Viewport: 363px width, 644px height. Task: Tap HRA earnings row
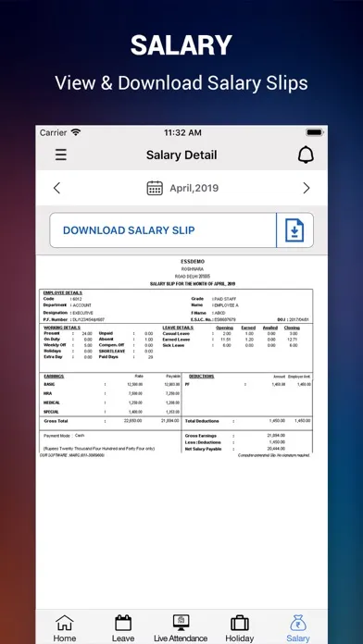pyautogui.click(x=111, y=393)
